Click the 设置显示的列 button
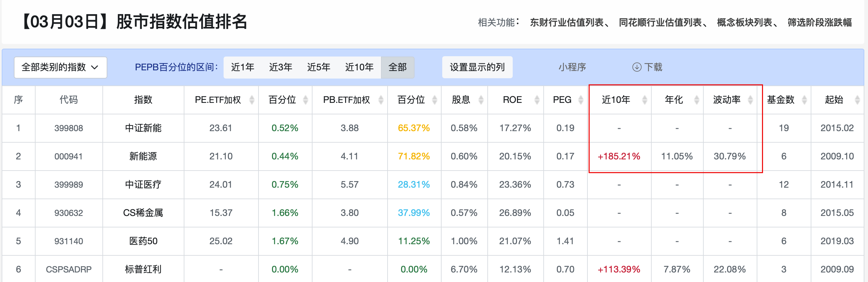Viewport: 868px width, 282px height. (x=477, y=67)
